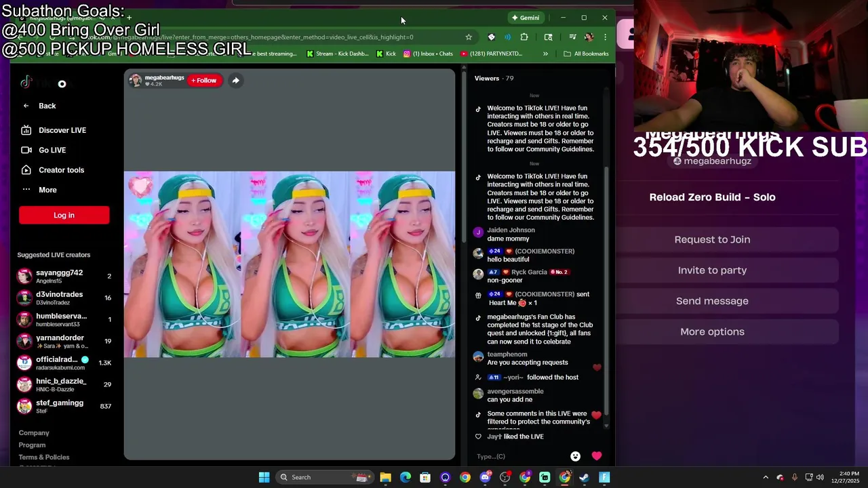Click the red Log in button

coord(64,216)
